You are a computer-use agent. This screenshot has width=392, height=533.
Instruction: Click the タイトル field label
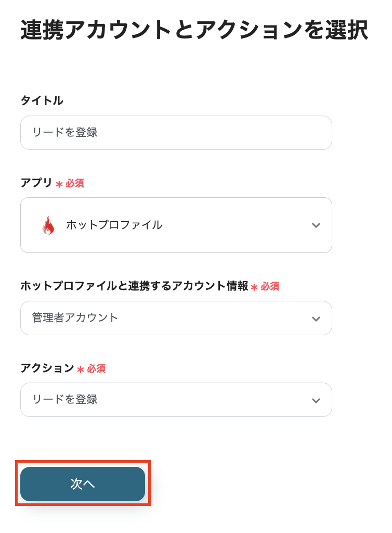(42, 100)
